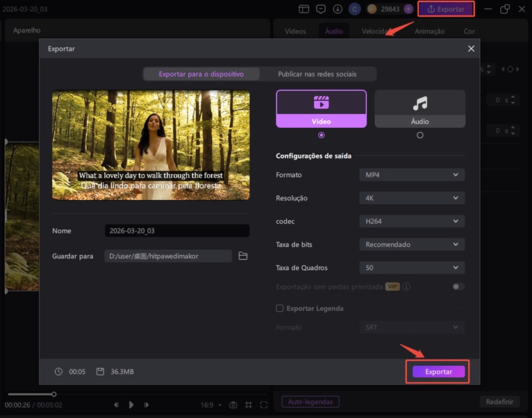Click the percent value stepper arrows
532x418 pixels.
coord(488,69)
